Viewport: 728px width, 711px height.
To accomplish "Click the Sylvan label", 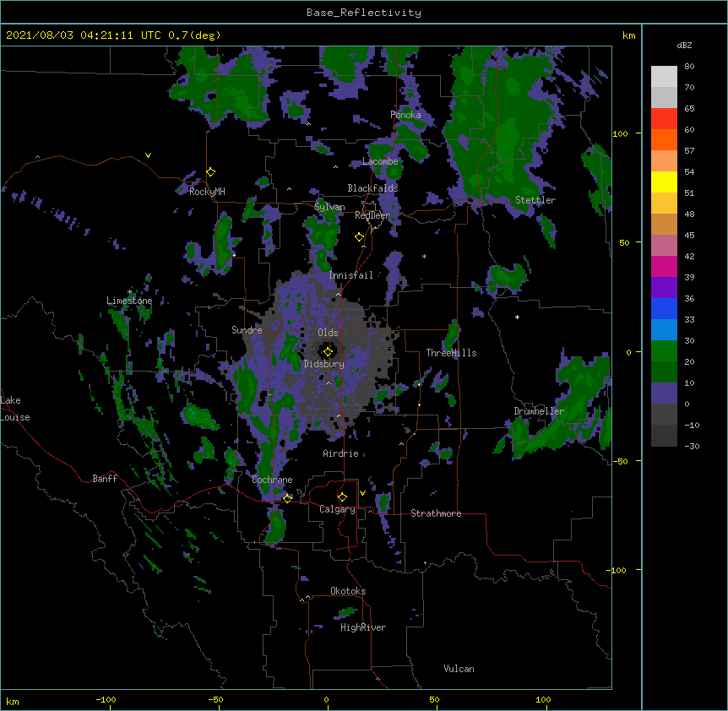I will click(329, 207).
